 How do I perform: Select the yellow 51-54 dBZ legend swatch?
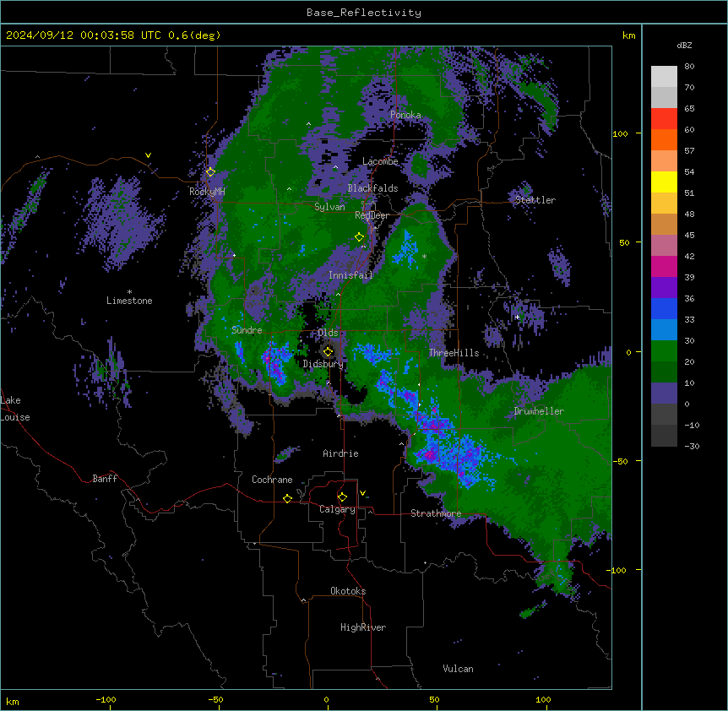click(x=664, y=182)
